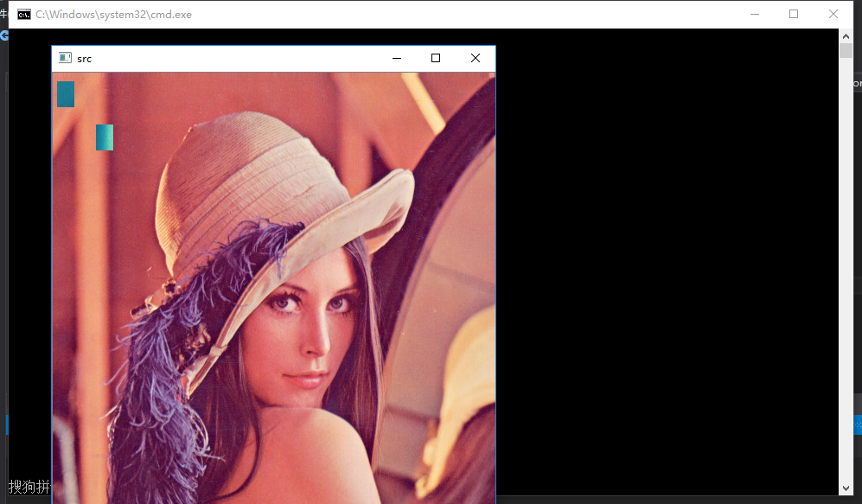Viewport: 862px width, 504px height.
Task: Close the src image window
Action: coord(476,58)
